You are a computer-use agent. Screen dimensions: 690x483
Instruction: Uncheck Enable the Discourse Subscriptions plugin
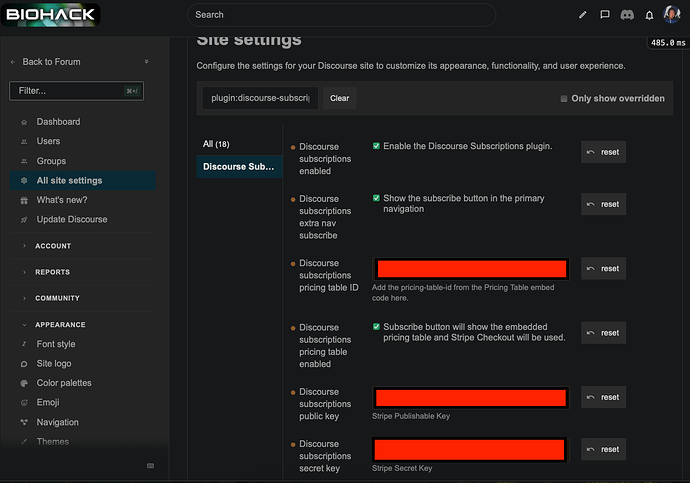(x=376, y=146)
